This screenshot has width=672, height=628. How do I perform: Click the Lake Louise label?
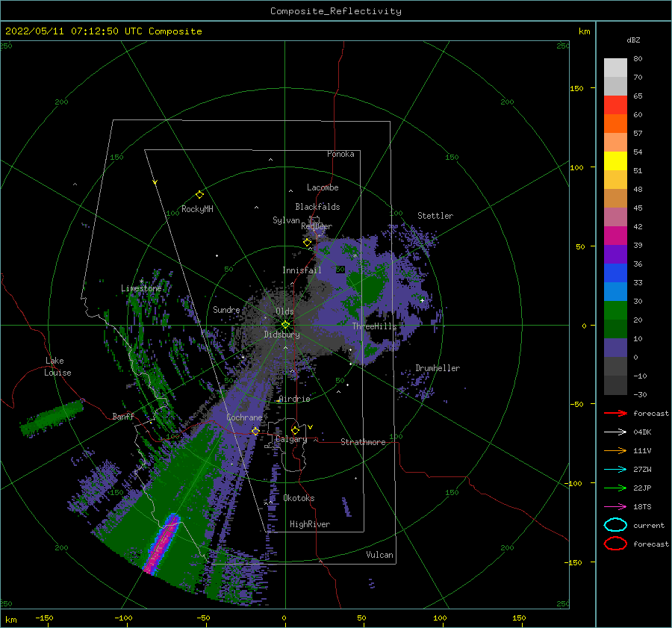click(x=57, y=367)
